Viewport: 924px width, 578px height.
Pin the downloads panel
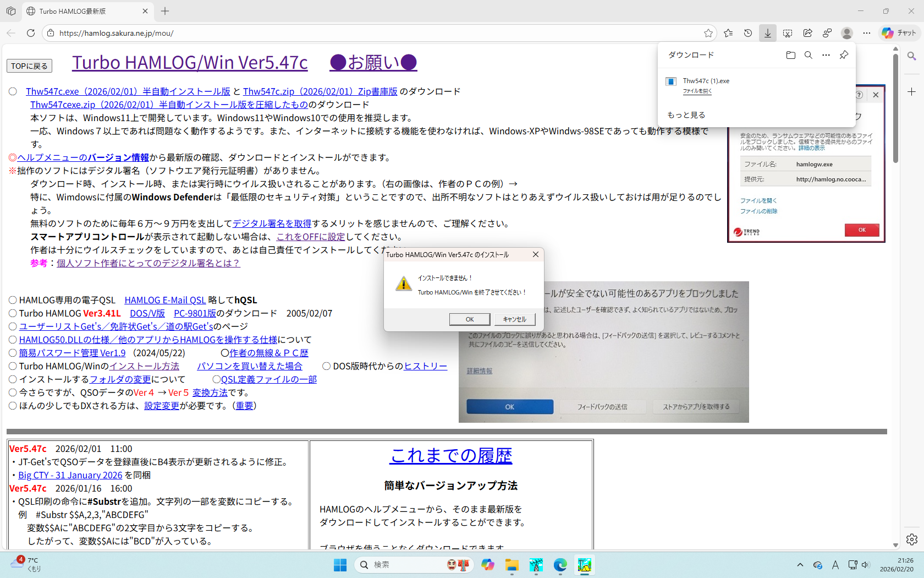click(x=844, y=55)
